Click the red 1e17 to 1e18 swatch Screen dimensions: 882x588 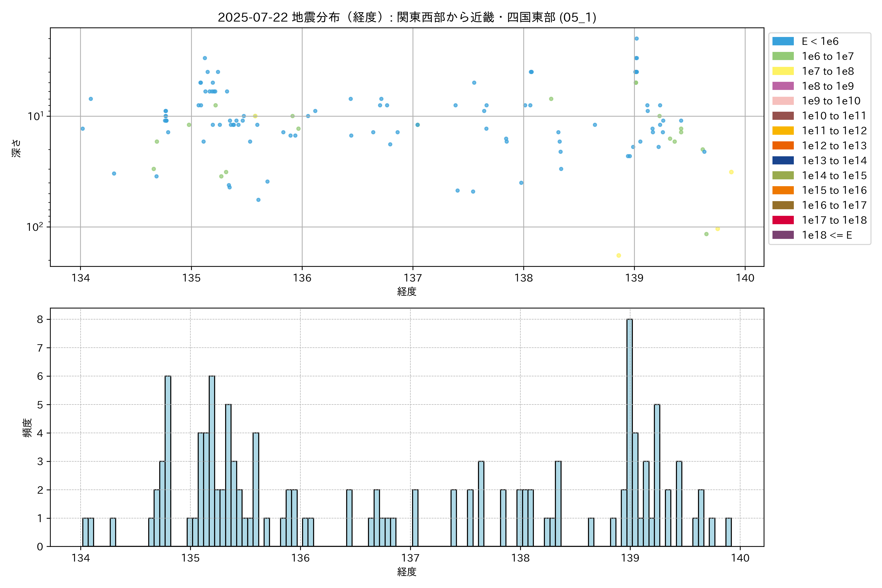point(783,220)
